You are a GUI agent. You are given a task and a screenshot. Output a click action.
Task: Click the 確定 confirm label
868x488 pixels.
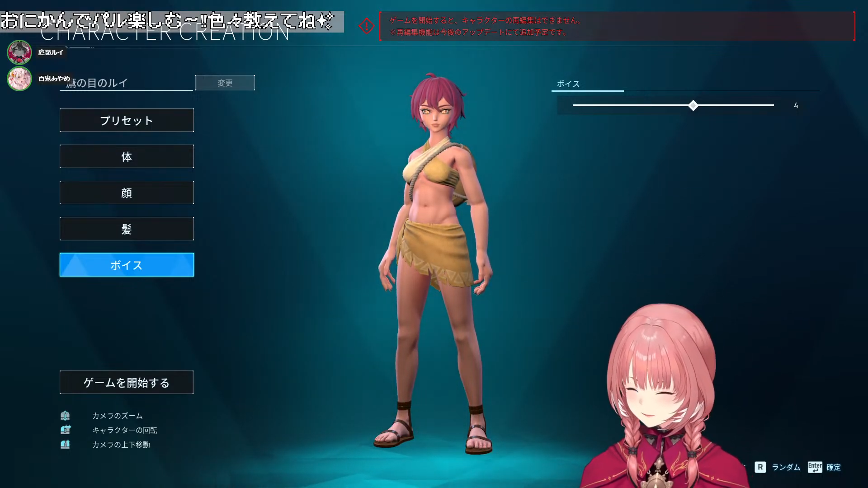pyautogui.click(x=833, y=467)
